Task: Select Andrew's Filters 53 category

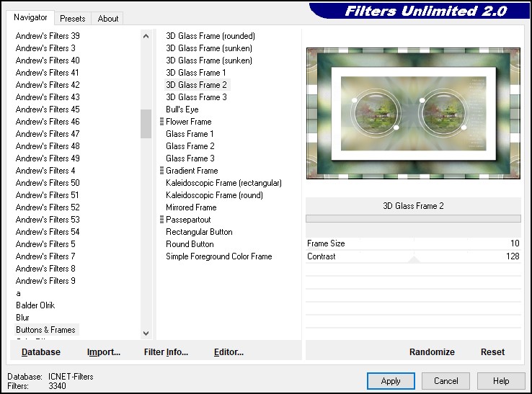Action: pyautogui.click(x=48, y=220)
